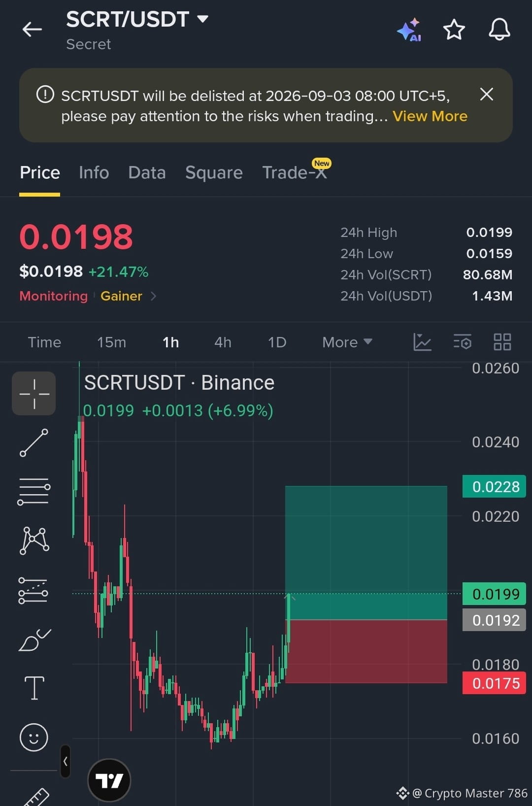Select the 1h chart interval

[171, 342]
